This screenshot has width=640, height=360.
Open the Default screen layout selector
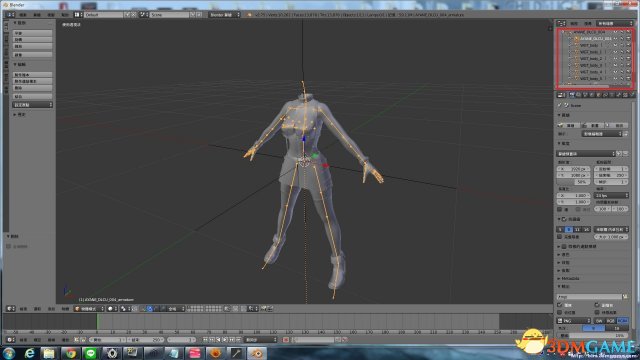(103, 15)
